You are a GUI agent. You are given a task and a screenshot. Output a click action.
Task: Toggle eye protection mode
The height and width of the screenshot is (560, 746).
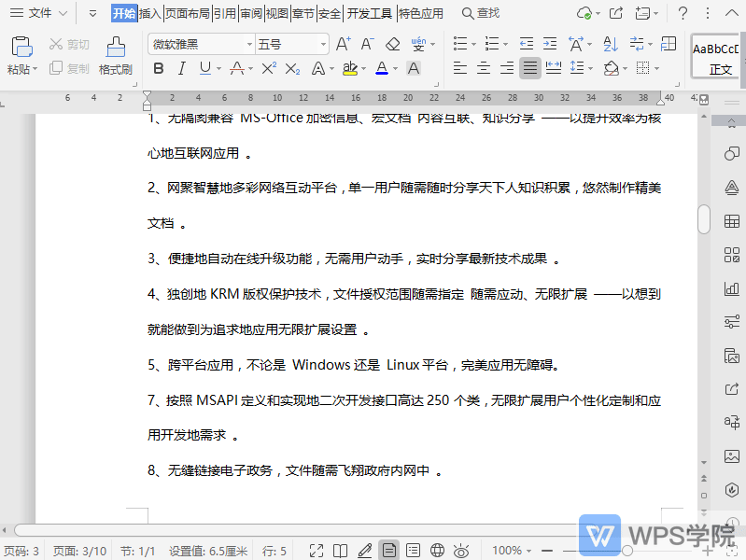point(461,551)
